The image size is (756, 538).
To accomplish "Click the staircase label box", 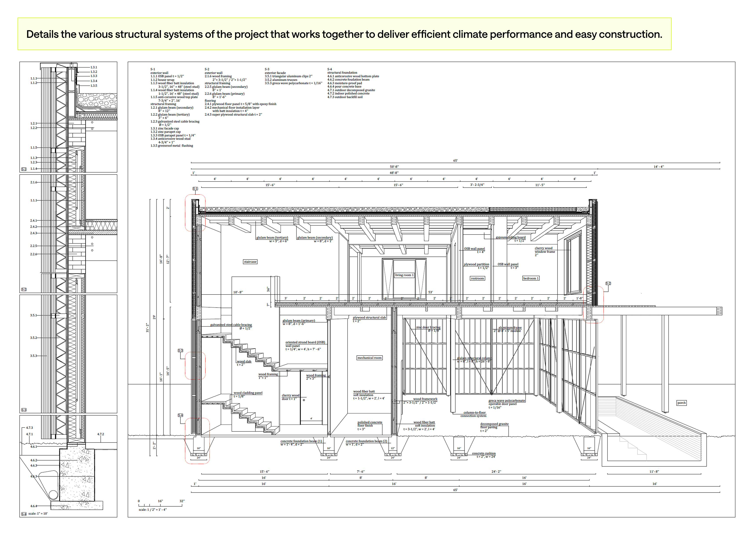I will (250, 261).
